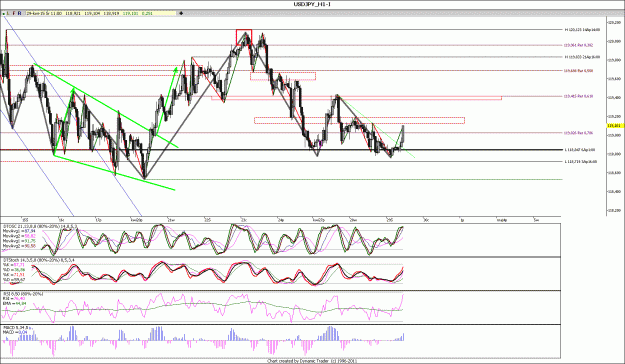Screen dimensions: 625x364
Task: Click the 'H 120,125' high level label
Action: (x=582, y=30)
